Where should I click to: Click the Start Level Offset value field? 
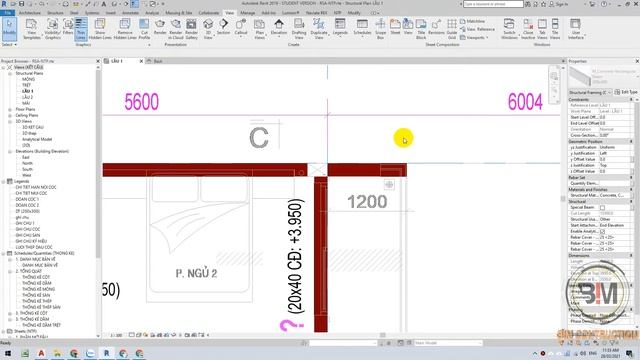(x=616, y=117)
